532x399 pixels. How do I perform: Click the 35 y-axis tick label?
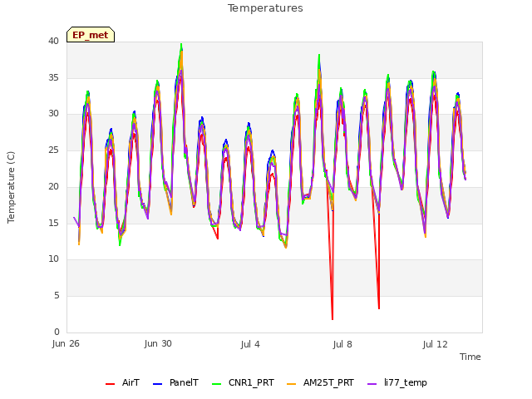coord(53,77)
